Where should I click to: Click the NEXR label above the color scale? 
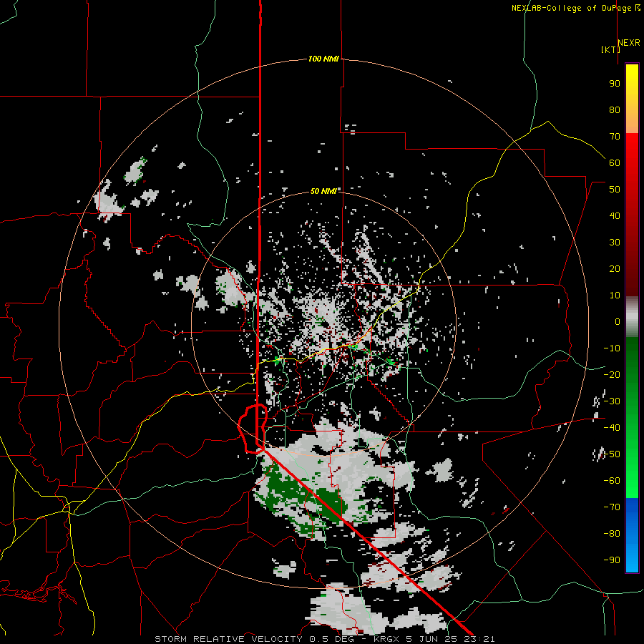629,43
